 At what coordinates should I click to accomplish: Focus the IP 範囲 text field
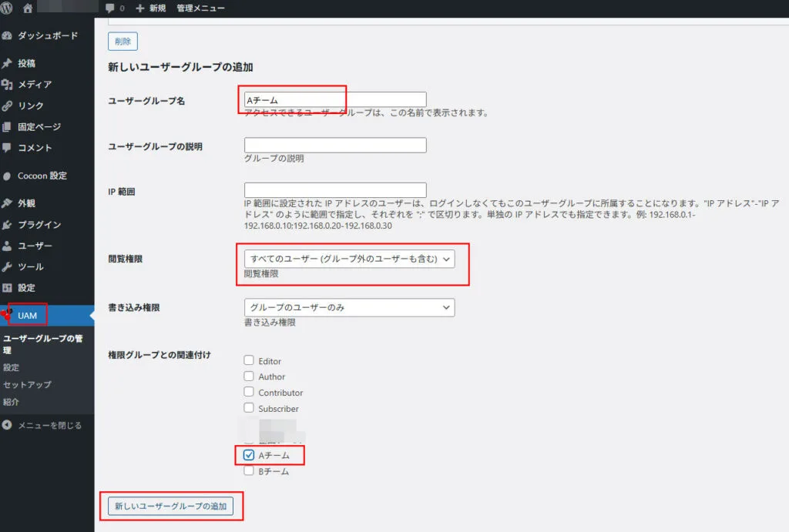[x=335, y=190]
